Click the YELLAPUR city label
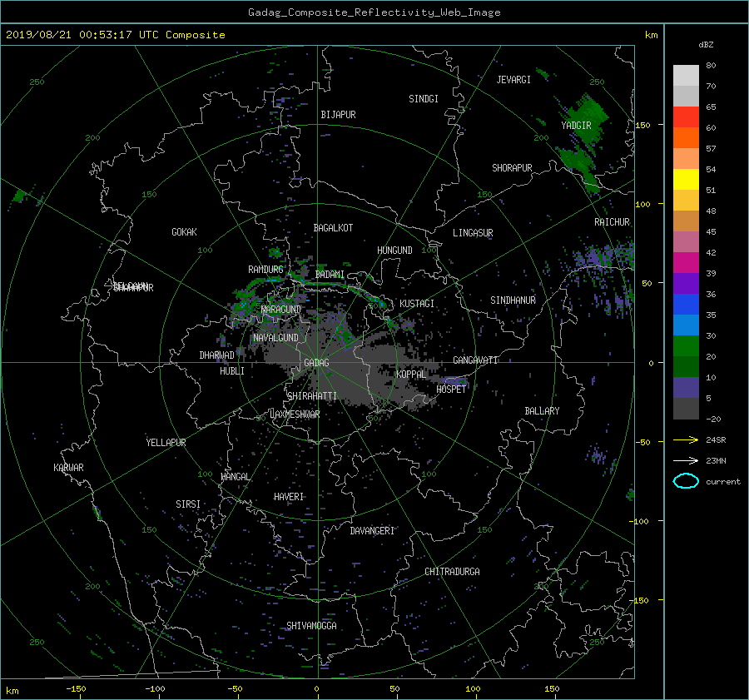 click(x=166, y=443)
